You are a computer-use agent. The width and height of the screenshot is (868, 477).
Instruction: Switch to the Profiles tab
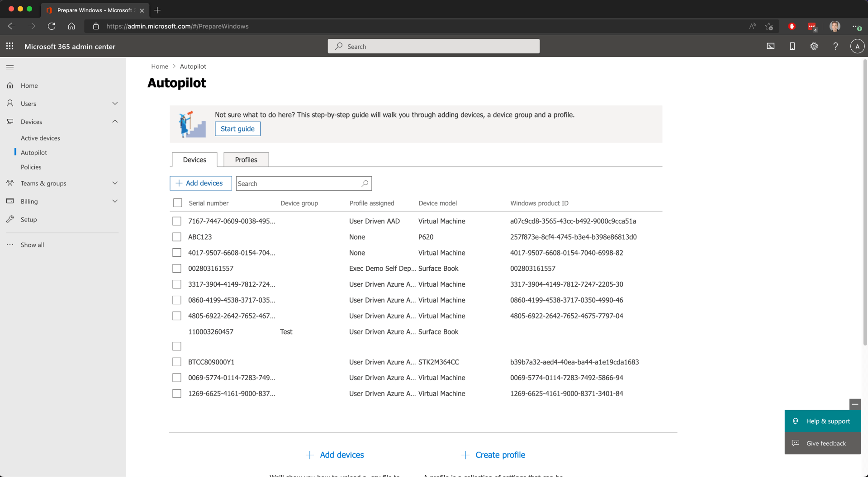(x=246, y=160)
